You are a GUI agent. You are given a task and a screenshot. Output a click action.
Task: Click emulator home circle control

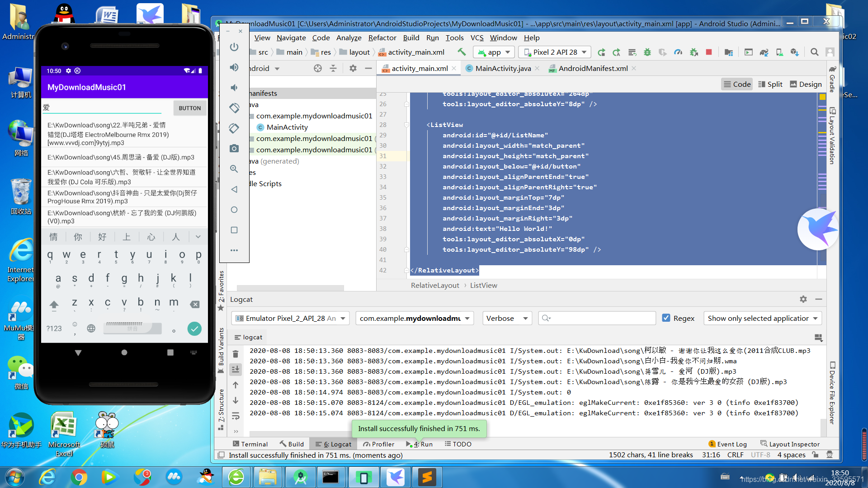234,210
